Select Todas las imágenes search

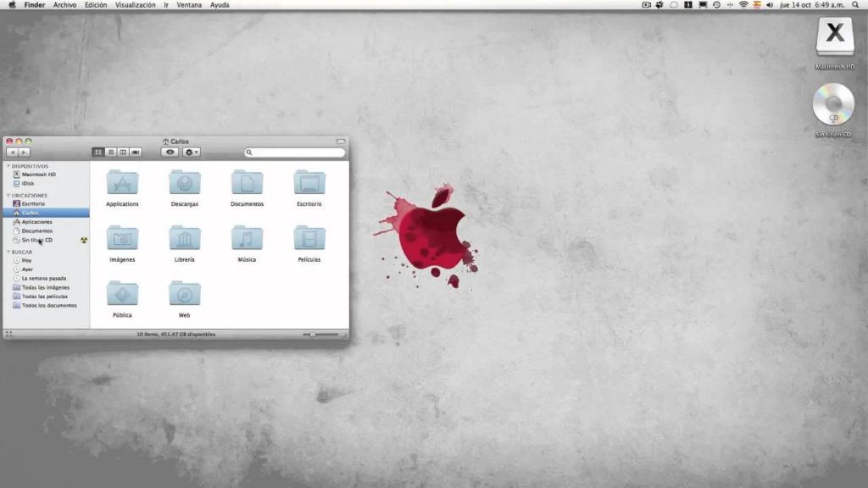coord(46,287)
